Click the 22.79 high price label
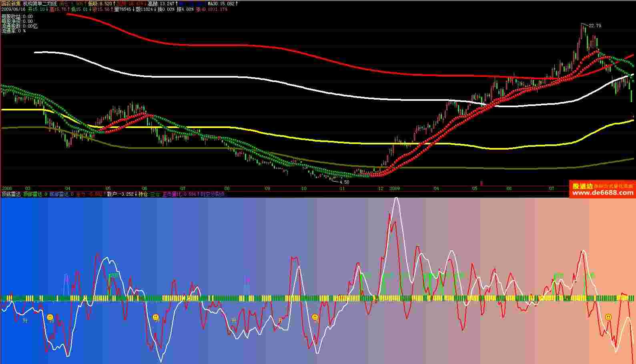This screenshot has width=636, height=364. (595, 26)
